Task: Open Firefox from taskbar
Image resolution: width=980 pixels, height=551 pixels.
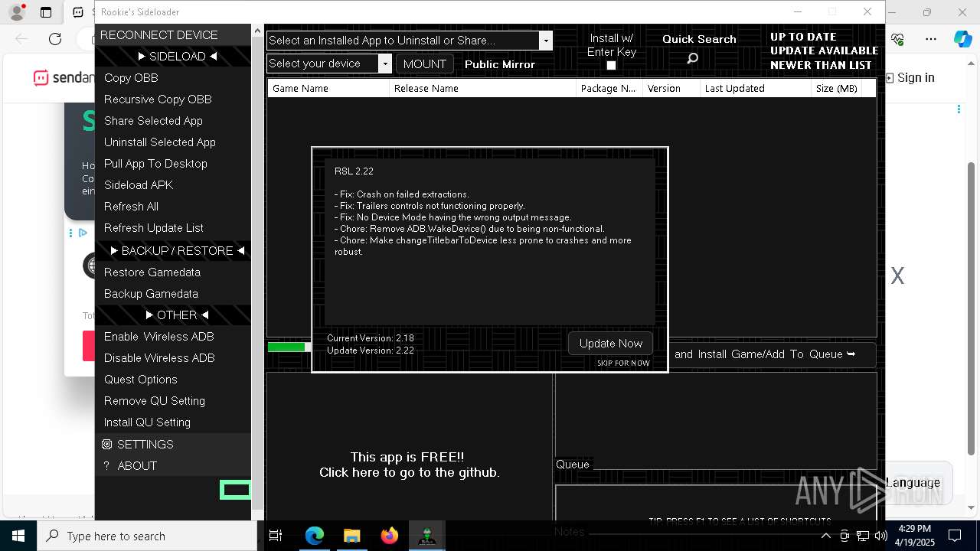Action: pyautogui.click(x=390, y=536)
